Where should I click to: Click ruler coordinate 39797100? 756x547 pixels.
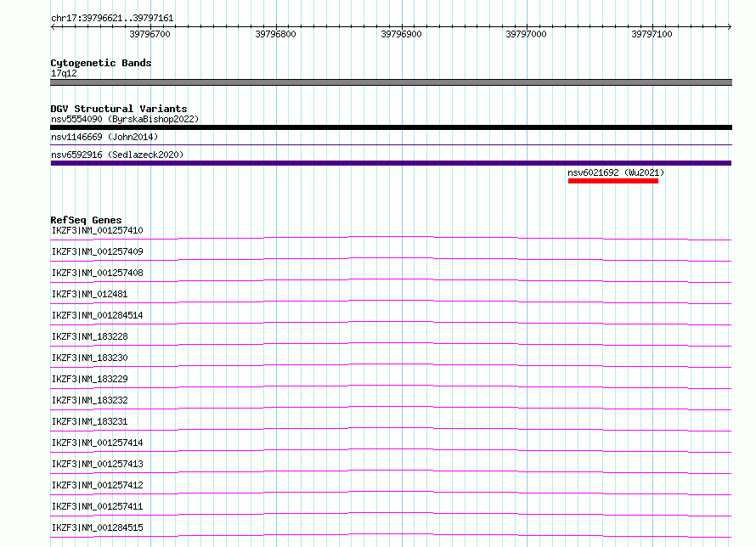[x=652, y=34]
